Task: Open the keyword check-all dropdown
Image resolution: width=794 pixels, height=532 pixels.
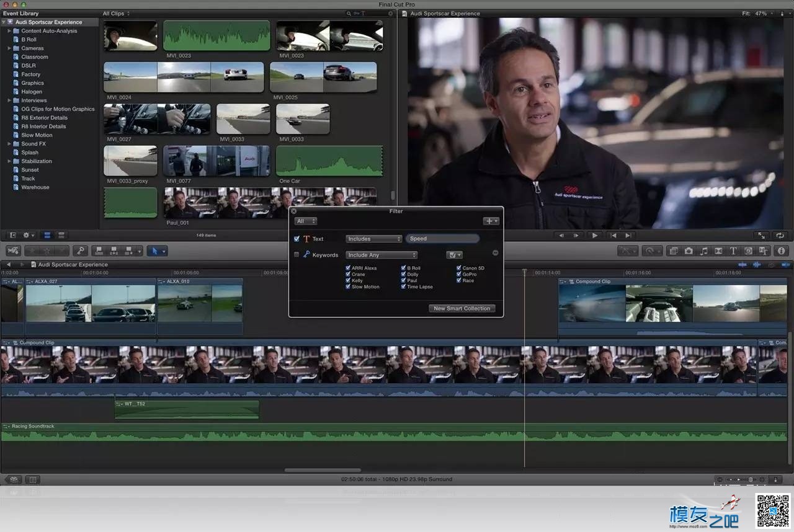Action: [455, 255]
